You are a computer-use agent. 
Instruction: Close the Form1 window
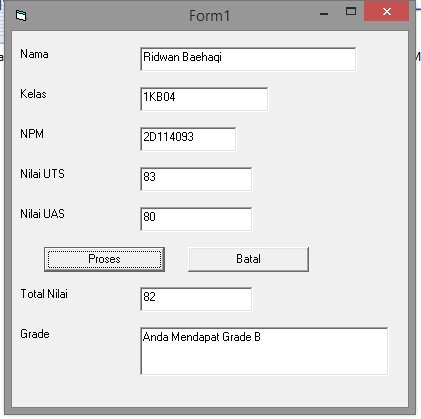[386, 11]
